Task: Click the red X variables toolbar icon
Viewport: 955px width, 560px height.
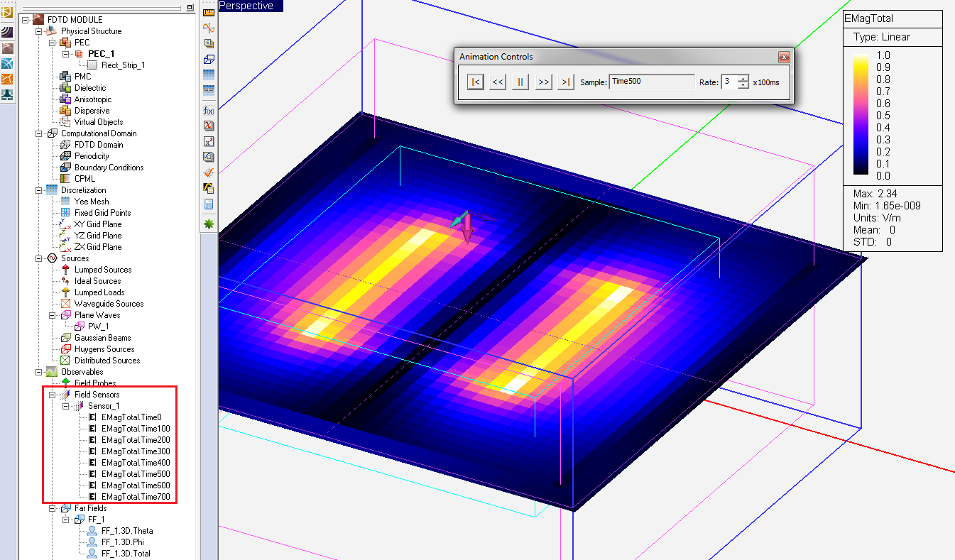Action: coord(209,126)
